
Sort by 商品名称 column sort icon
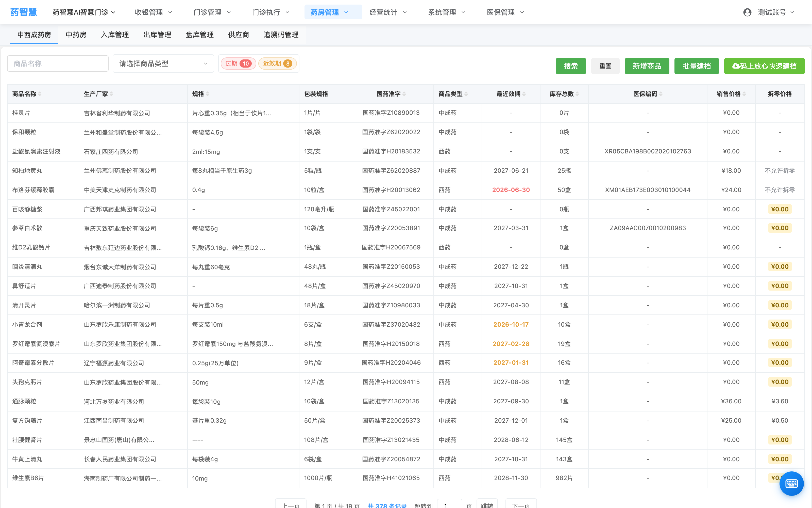[x=40, y=94]
